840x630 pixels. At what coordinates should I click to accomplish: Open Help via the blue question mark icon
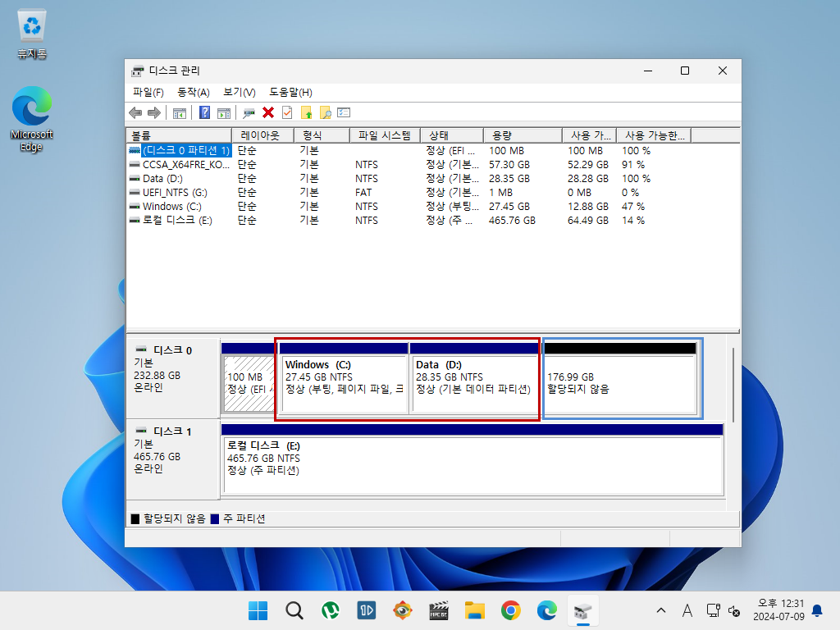tap(204, 112)
